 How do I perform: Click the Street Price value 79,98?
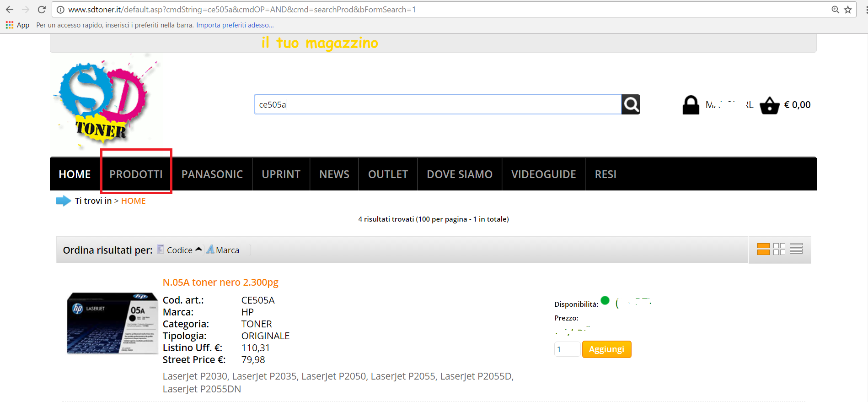click(x=253, y=360)
